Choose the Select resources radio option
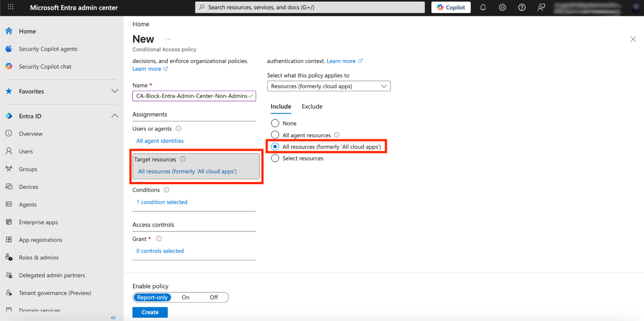Image resolution: width=644 pixels, height=321 pixels. pyautogui.click(x=275, y=158)
